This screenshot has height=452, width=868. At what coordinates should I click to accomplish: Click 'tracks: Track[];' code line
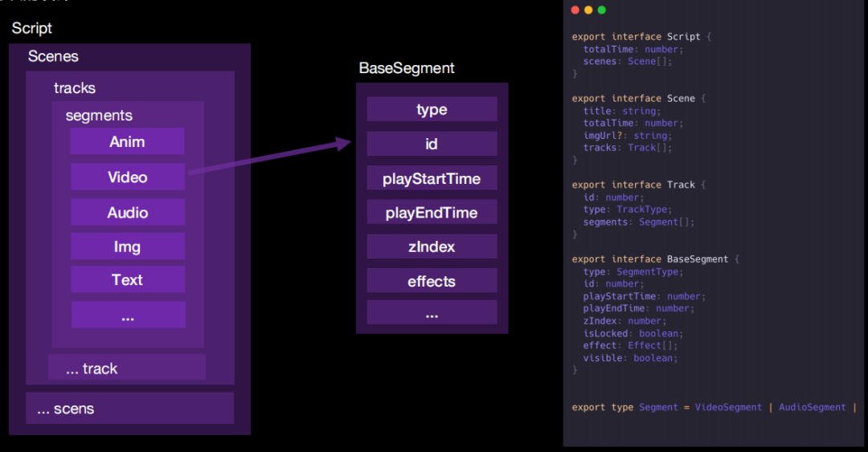coord(627,148)
